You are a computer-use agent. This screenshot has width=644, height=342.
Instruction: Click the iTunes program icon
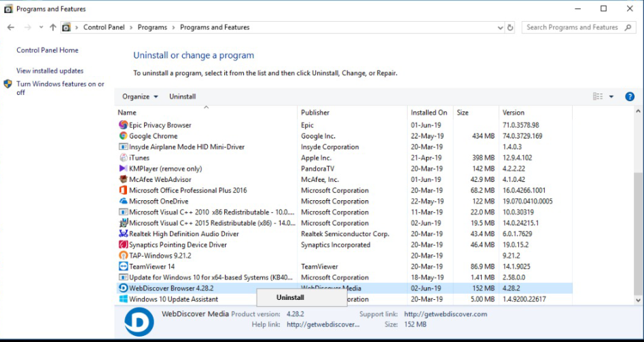pyautogui.click(x=123, y=157)
